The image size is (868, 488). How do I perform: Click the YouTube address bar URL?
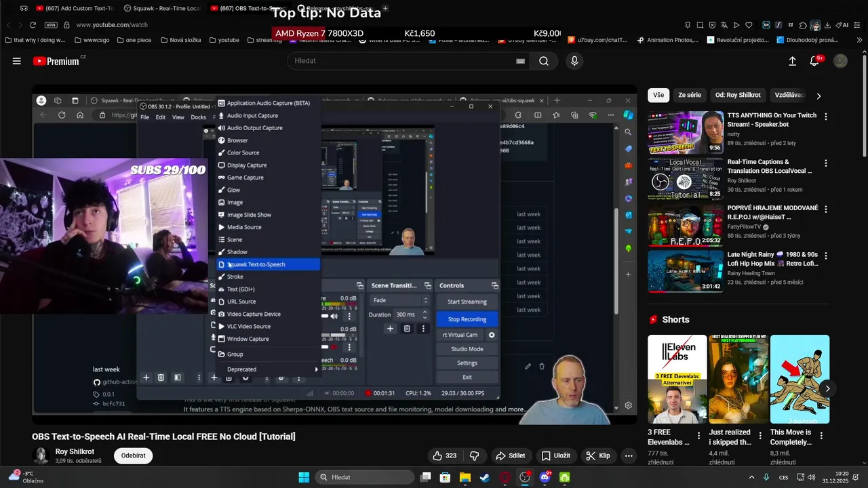[x=112, y=25]
